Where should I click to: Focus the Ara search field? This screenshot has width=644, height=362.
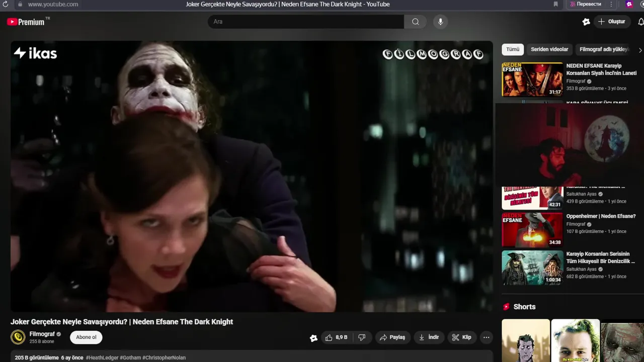306,22
